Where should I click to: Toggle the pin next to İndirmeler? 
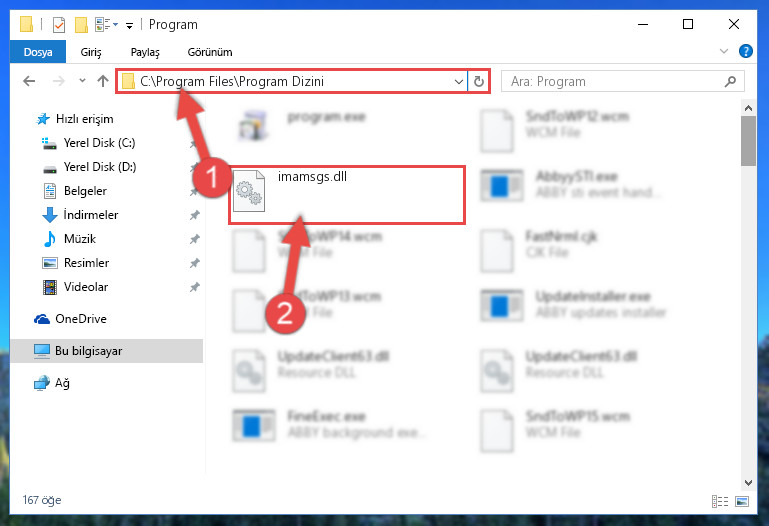[195, 215]
